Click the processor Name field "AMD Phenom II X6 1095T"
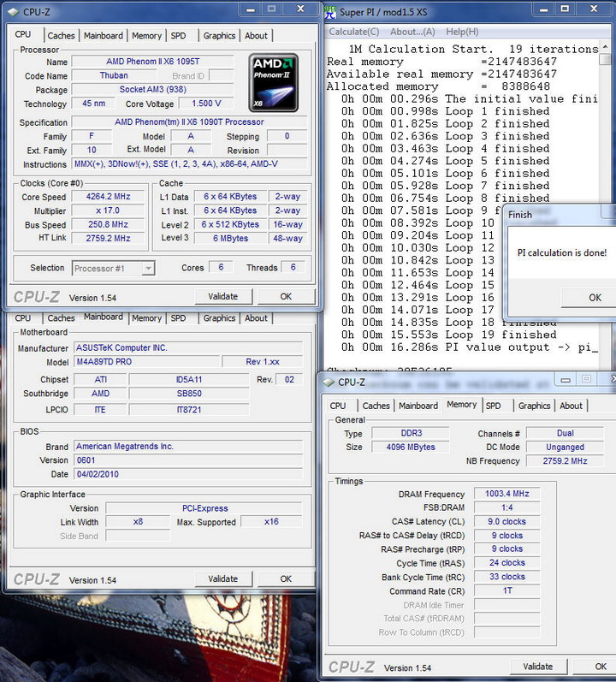Image resolution: width=616 pixels, height=682 pixels. [x=152, y=62]
